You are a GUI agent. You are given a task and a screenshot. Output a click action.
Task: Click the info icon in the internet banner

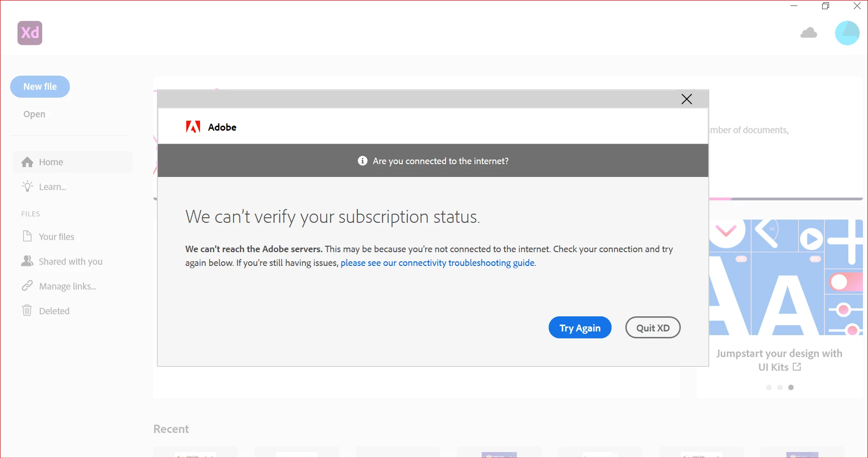click(x=362, y=161)
